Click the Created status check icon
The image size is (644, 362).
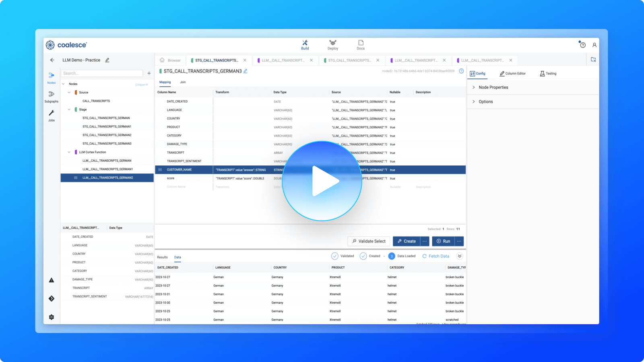(x=363, y=256)
